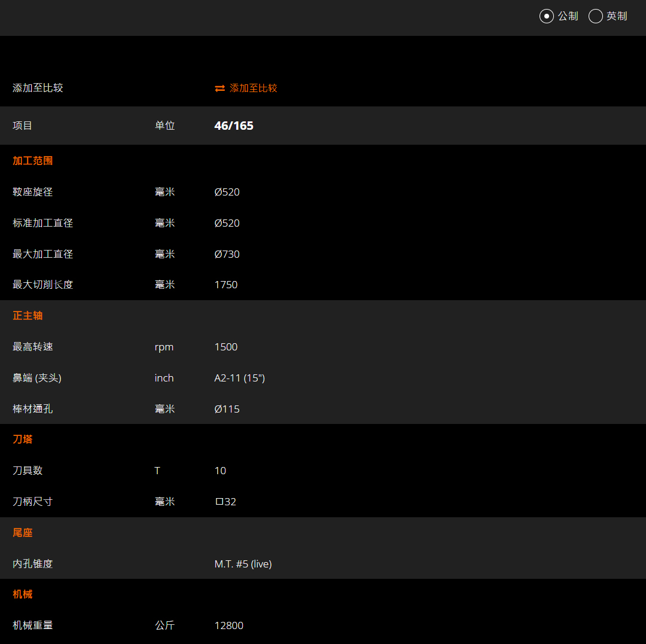The image size is (646, 644).
Task: Click the Ø730 maximum diameter value
Action: [x=227, y=254]
